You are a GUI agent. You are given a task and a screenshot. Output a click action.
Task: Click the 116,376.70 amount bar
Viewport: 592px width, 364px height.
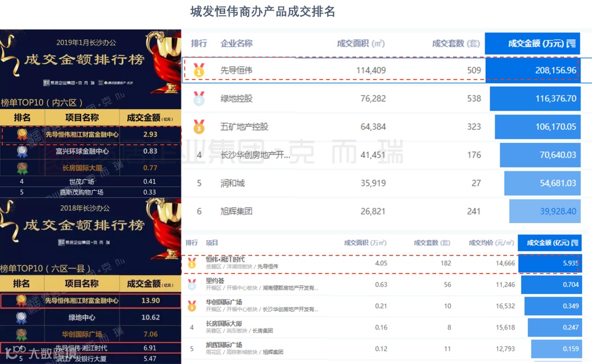[x=535, y=99]
